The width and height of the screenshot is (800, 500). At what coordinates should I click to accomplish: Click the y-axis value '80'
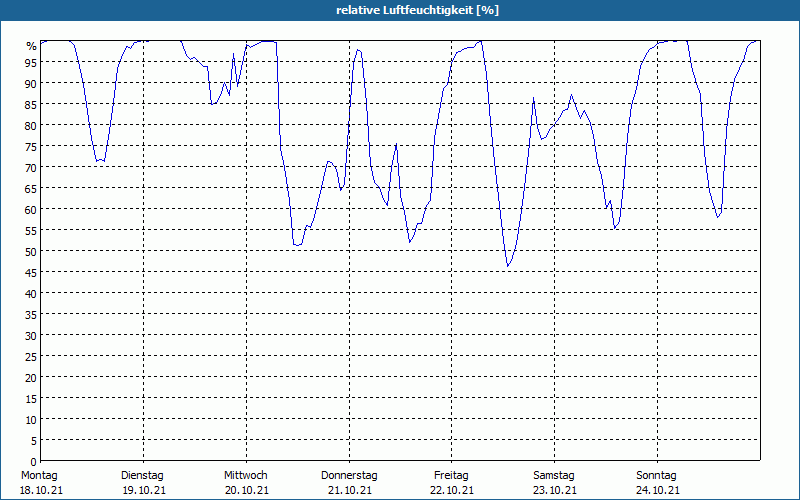tap(31, 126)
